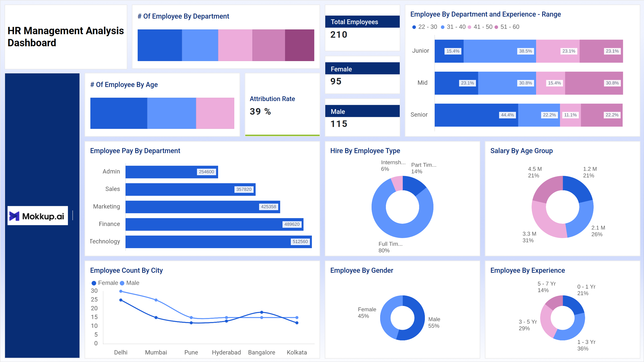This screenshot has width=644, height=362.
Task: Click the Hyderabad axis label
Action: coord(226,352)
